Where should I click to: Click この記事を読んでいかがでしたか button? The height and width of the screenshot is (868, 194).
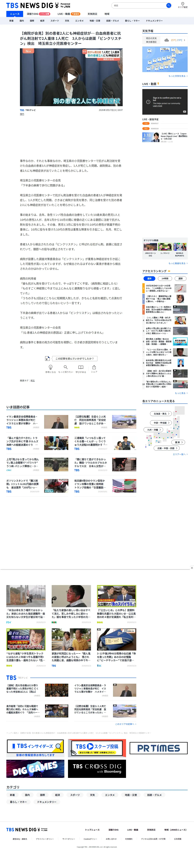click(75, 358)
